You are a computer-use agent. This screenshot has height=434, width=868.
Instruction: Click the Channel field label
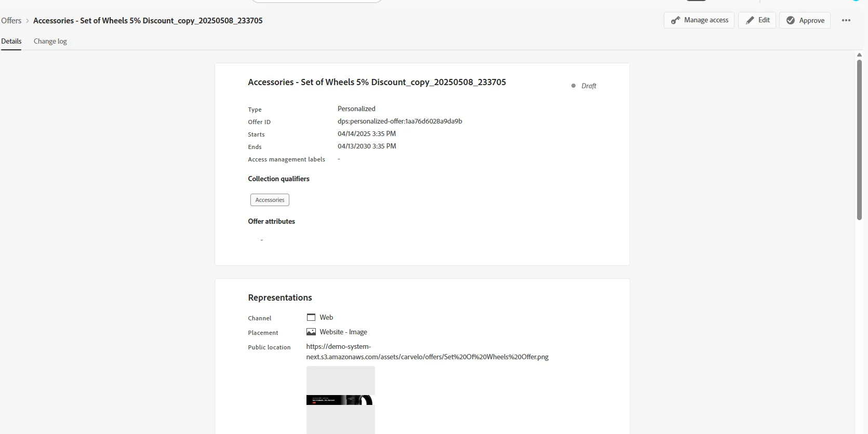click(x=260, y=318)
